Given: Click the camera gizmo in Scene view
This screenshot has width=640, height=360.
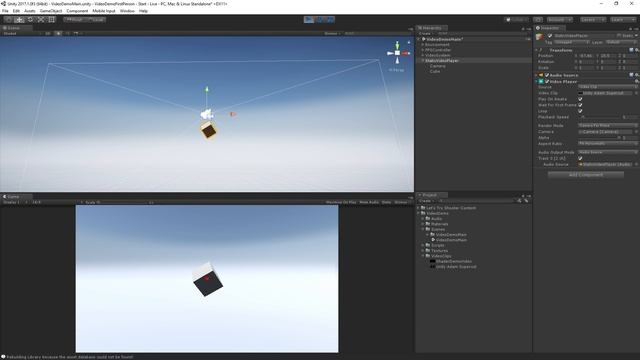Looking at the screenshot, I should [207, 114].
